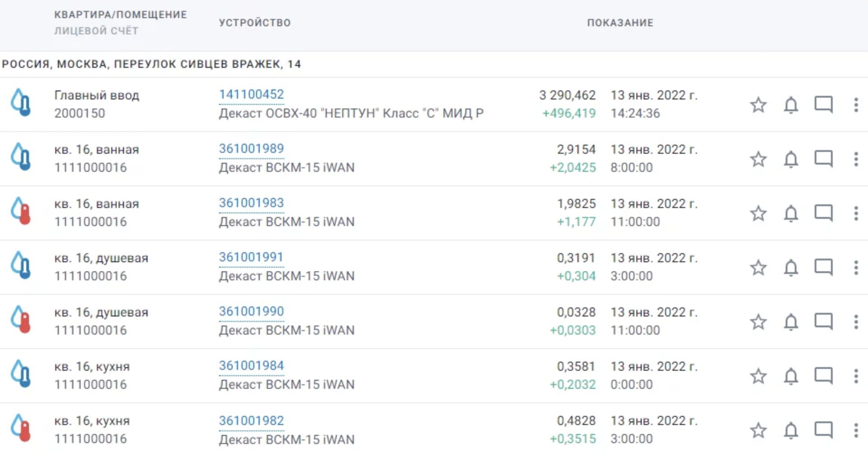Click bell icon for device 361001984

[791, 376]
